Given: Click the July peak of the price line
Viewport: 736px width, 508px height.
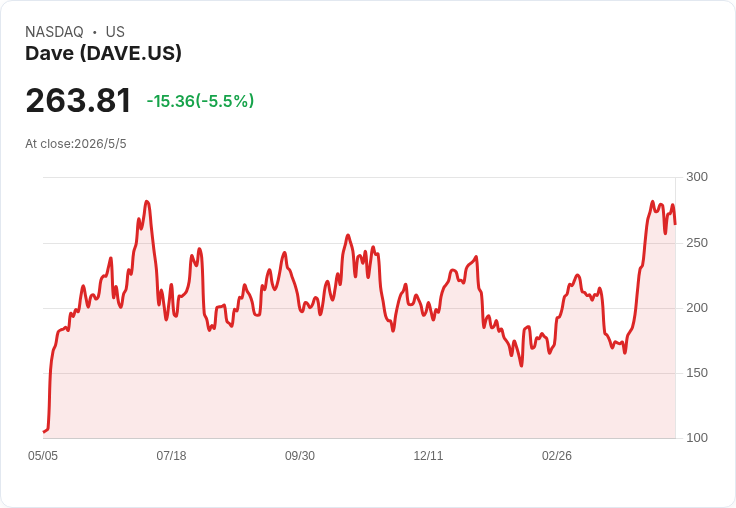Looking at the screenshot, I should [147, 201].
